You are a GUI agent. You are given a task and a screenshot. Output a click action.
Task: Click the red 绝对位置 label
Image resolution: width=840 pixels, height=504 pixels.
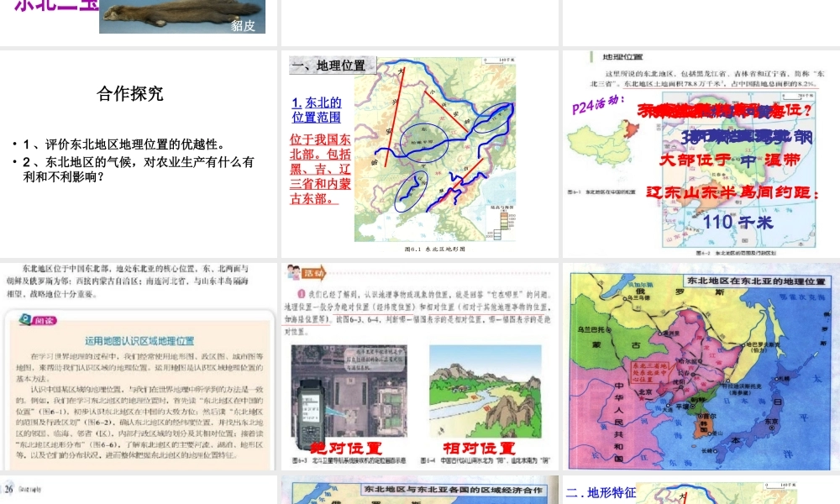pyautogui.click(x=345, y=448)
